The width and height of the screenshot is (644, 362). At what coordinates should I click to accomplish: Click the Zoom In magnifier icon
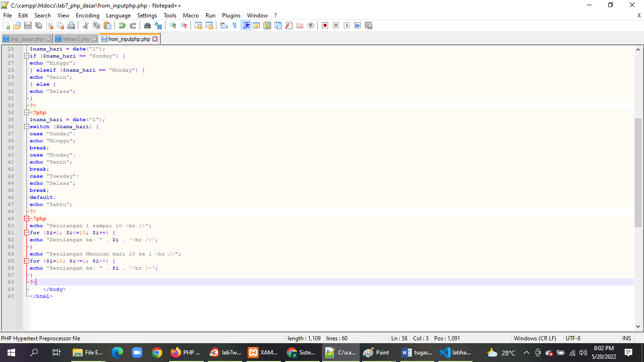tap(173, 25)
